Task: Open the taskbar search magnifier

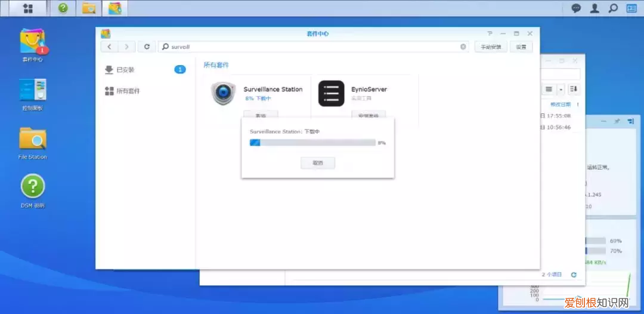Action: pyautogui.click(x=613, y=8)
